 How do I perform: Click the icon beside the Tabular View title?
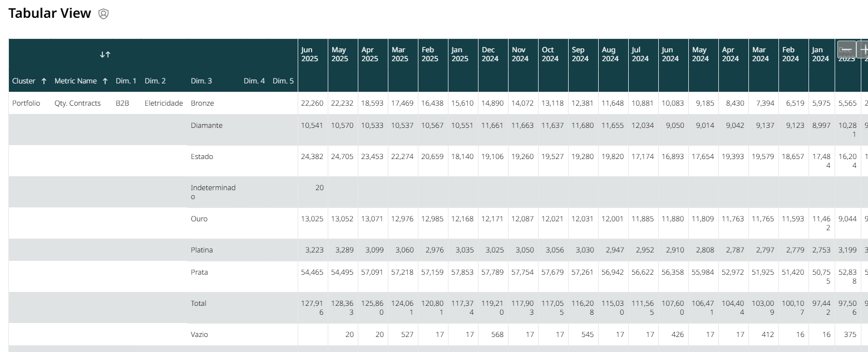103,14
